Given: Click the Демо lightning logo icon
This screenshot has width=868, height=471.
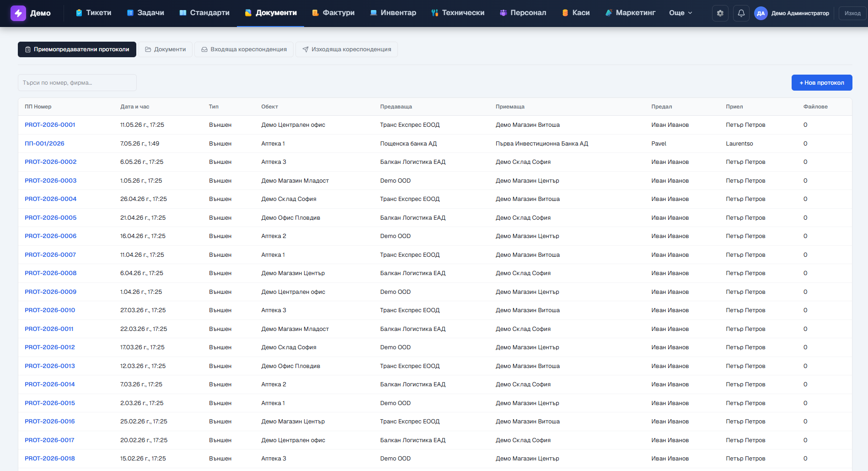Looking at the screenshot, I should pyautogui.click(x=18, y=13).
